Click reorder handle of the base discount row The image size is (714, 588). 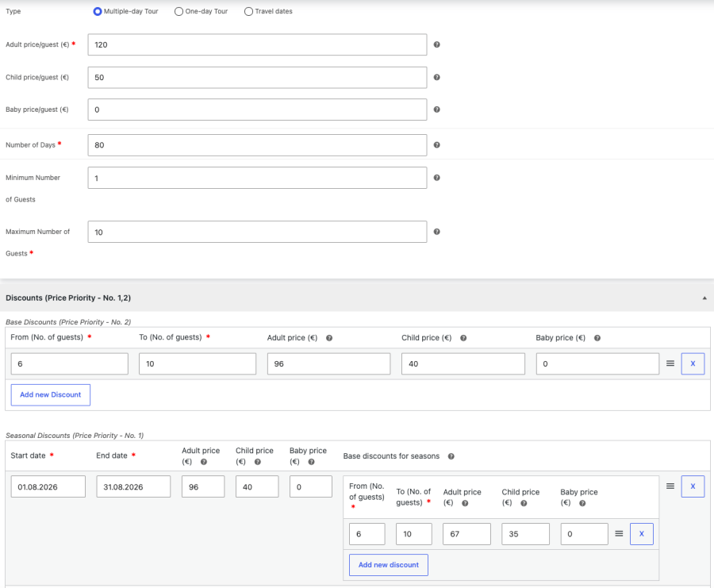670,363
